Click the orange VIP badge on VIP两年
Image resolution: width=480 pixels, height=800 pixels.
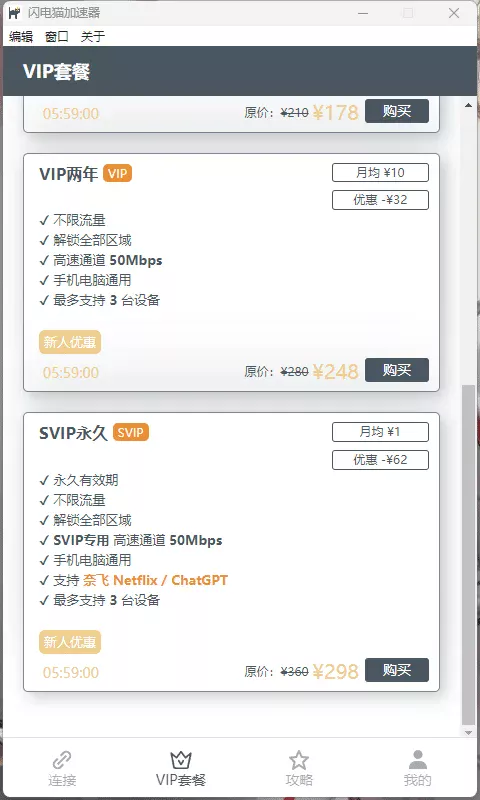117,173
